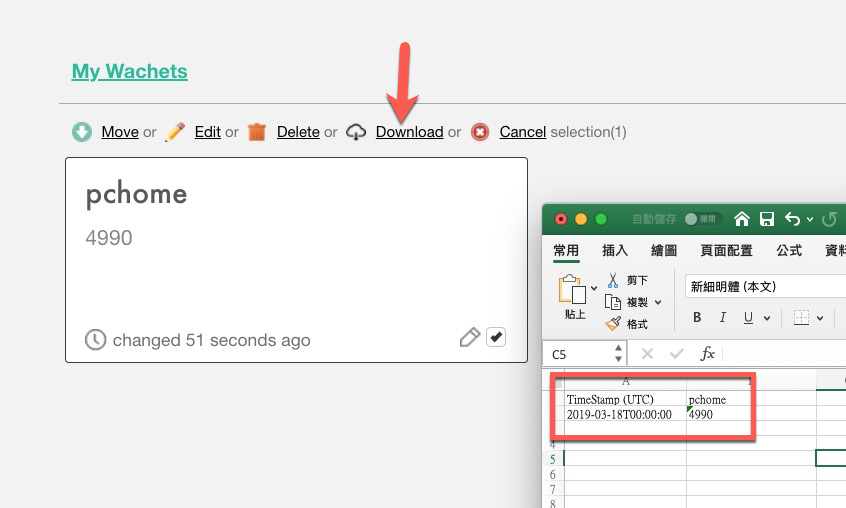
Task: Select row 7 header in Excel
Action: pyautogui.click(x=553, y=489)
